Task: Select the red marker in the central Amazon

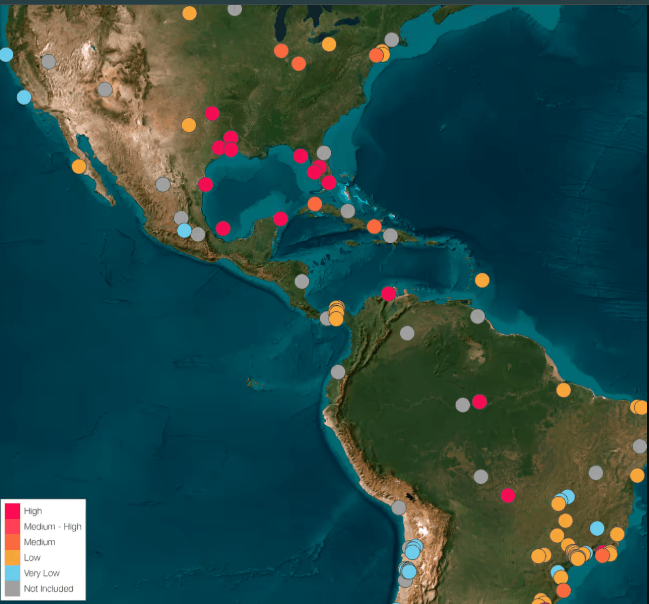Action: point(479,402)
